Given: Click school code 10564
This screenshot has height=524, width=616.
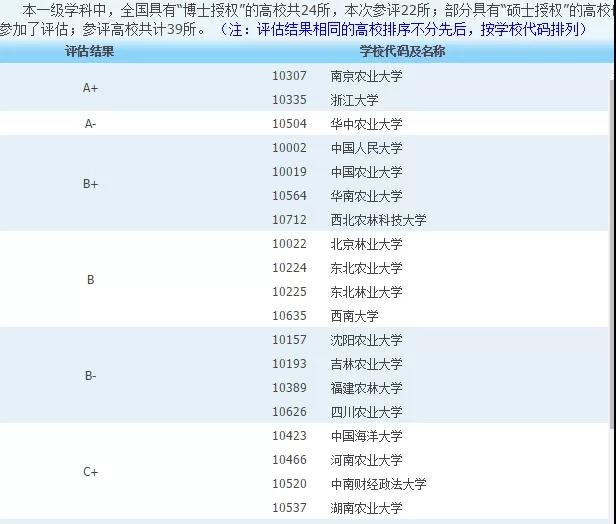Looking at the screenshot, I should (290, 196).
